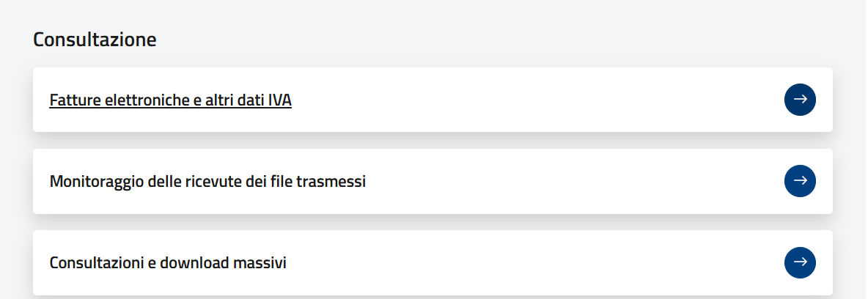
Task: Go to electronic invoices via its round arrow
Action: [x=800, y=100]
